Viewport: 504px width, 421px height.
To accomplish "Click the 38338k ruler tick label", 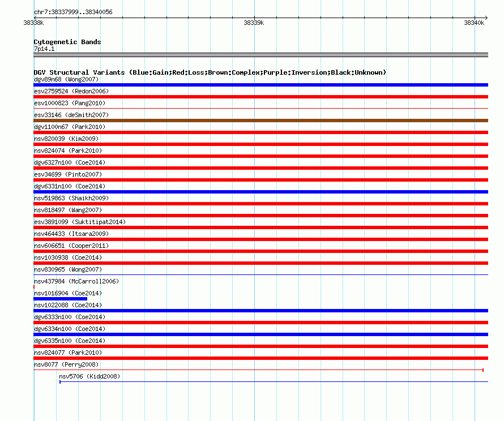I will coord(33,23).
